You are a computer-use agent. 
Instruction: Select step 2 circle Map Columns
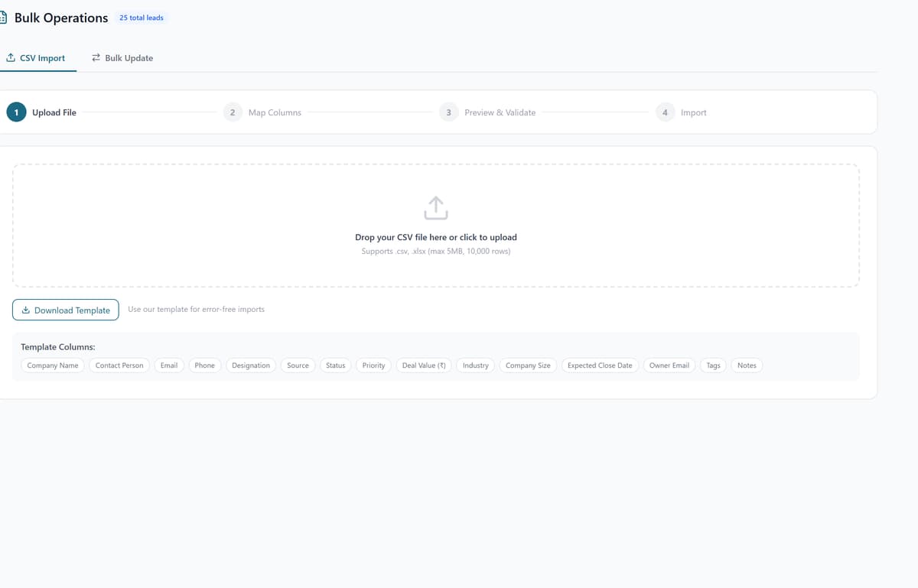pos(233,112)
